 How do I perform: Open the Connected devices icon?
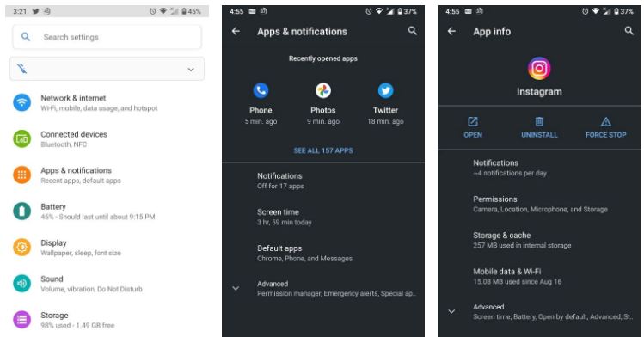tap(21, 138)
